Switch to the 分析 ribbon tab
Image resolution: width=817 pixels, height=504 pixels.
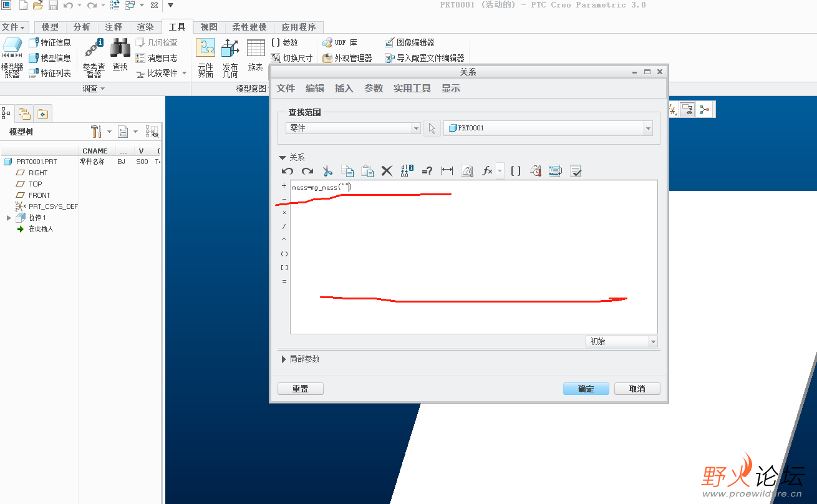pos(82,27)
